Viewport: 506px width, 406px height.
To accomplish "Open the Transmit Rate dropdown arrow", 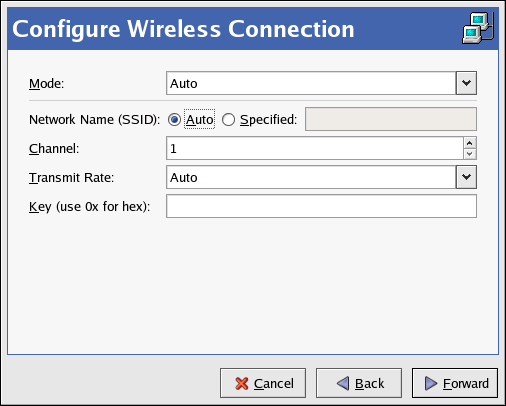I will [466, 177].
